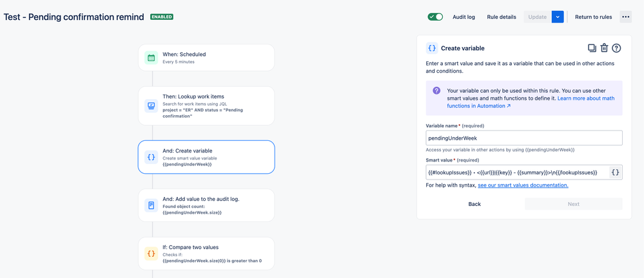Open the Then: Lookup work items step
The width and height of the screenshot is (644, 278).
point(206,106)
